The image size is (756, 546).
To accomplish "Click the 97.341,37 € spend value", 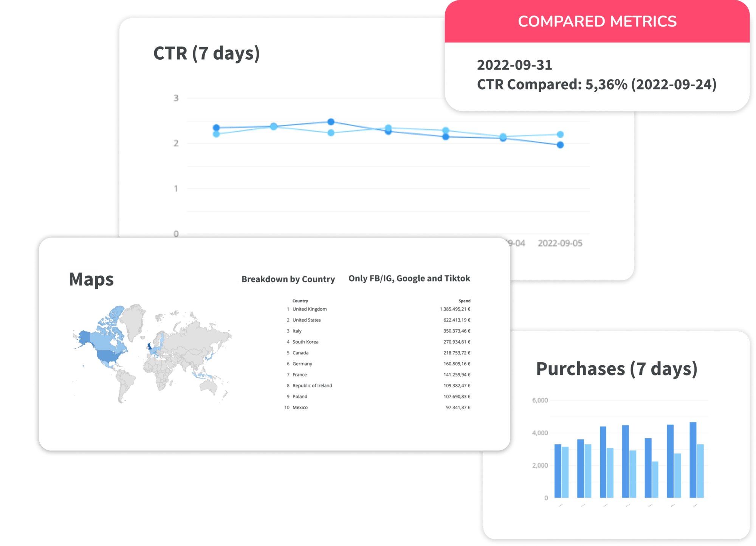I will pos(458,408).
